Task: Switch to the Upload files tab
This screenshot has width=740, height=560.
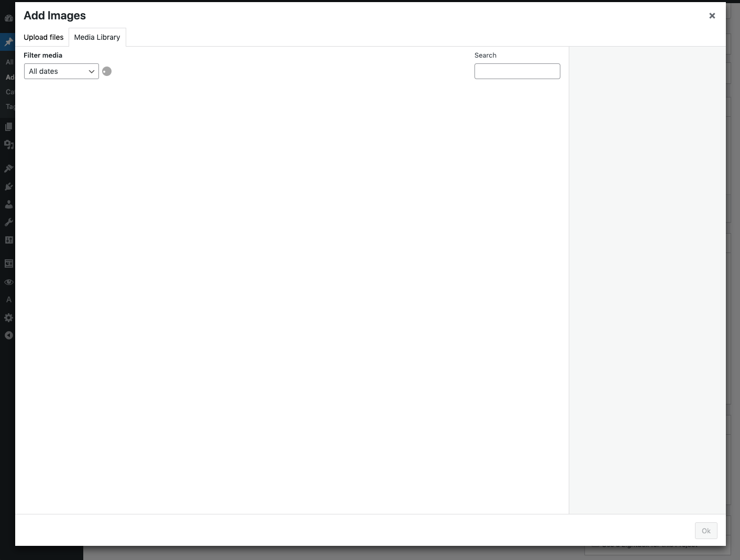Action: click(43, 37)
